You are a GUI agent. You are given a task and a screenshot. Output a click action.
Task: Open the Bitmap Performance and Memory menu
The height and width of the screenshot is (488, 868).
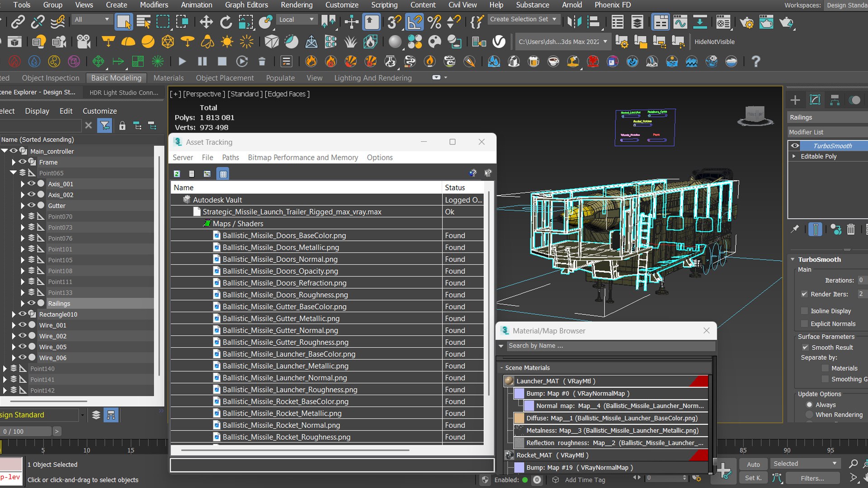[302, 157]
